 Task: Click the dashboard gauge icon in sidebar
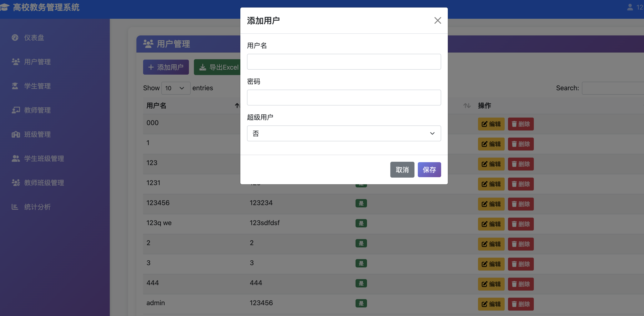point(15,38)
